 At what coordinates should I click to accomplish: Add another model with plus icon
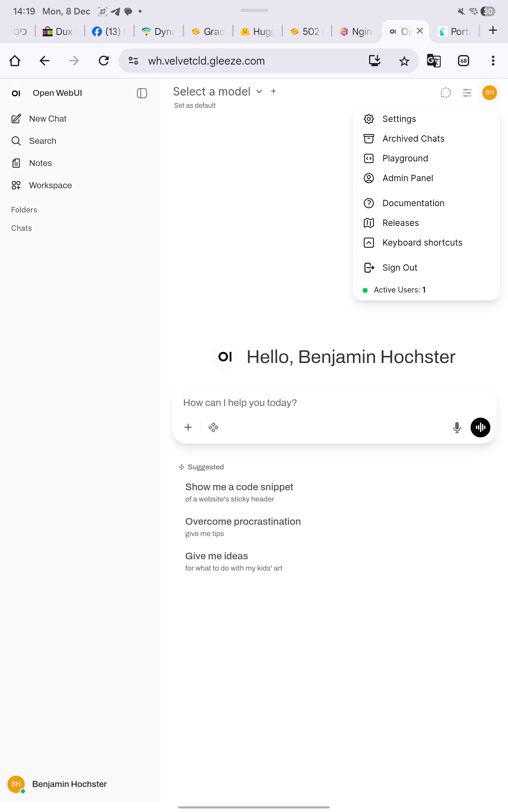tap(273, 91)
